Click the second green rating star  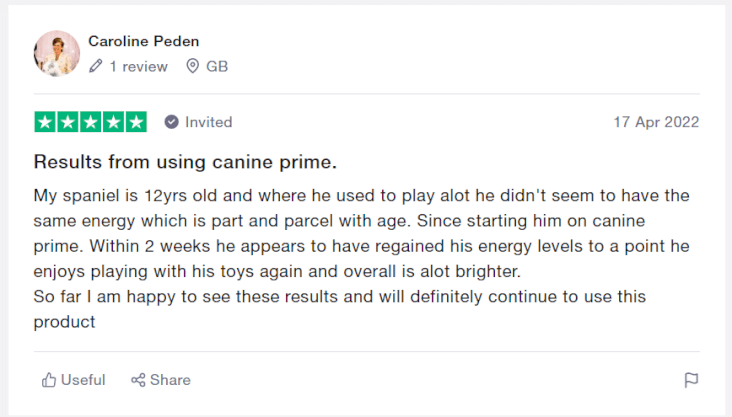pyautogui.click(x=68, y=122)
